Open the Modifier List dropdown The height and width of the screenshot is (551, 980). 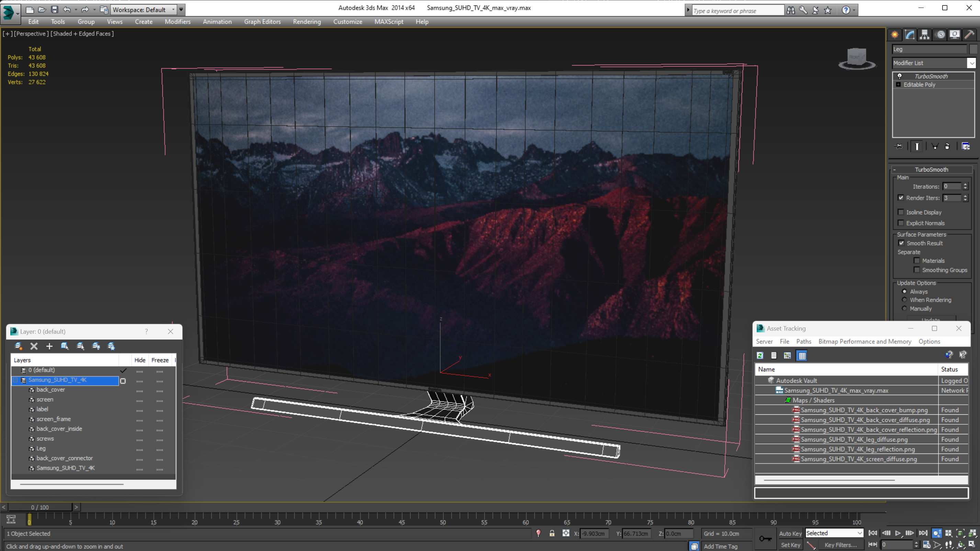(x=971, y=63)
